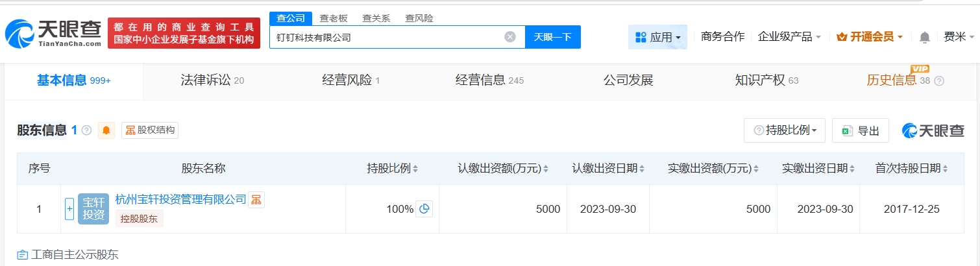Click the 2017-12-25 date cell
980x266 pixels.
911,209
